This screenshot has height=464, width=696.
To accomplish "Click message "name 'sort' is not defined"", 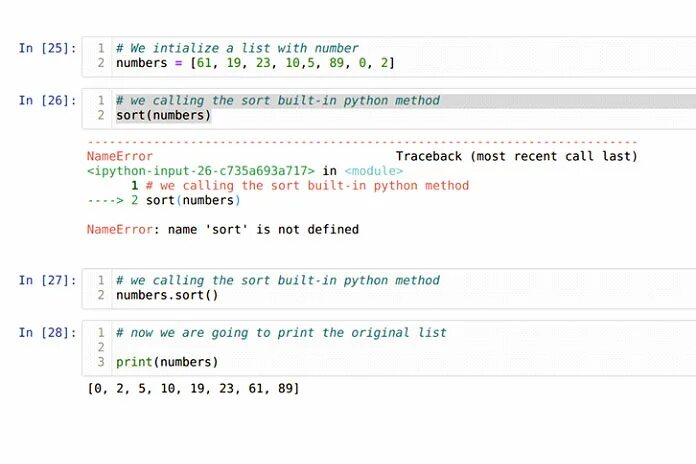I will [263, 230].
